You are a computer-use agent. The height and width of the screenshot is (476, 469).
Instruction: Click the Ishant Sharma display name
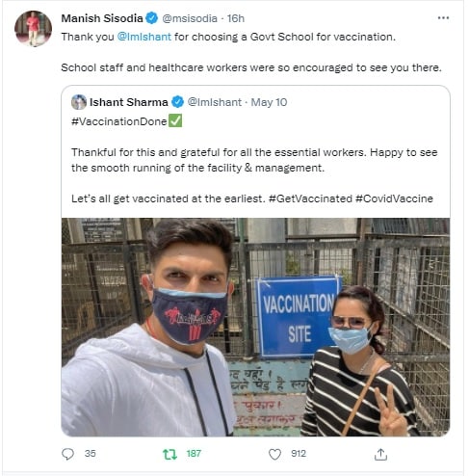click(x=129, y=102)
